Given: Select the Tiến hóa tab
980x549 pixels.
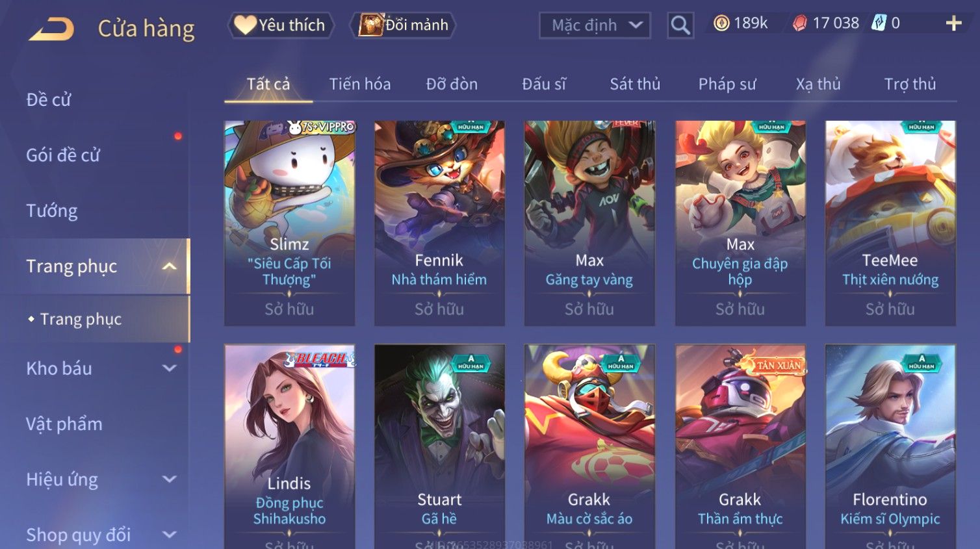Looking at the screenshot, I should coord(360,84).
